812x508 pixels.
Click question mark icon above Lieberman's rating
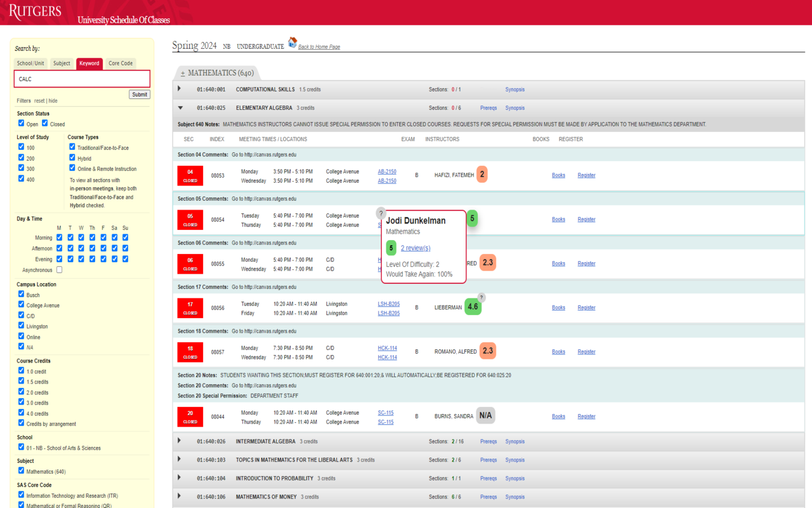[481, 297]
